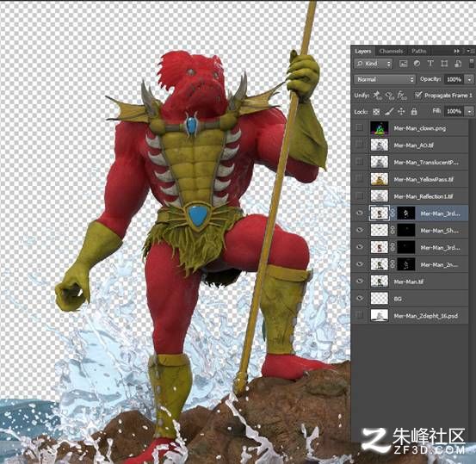Lock image pixels with brush icon
This screenshot has width=476, height=464.
389,112
